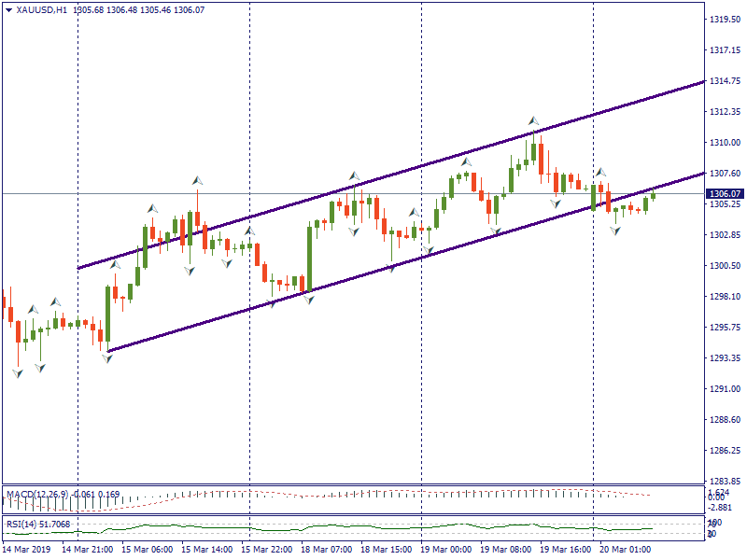Click the rightmost green candle on the chart
The width and height of the screenshot is (747, 560).
[653, 196]
